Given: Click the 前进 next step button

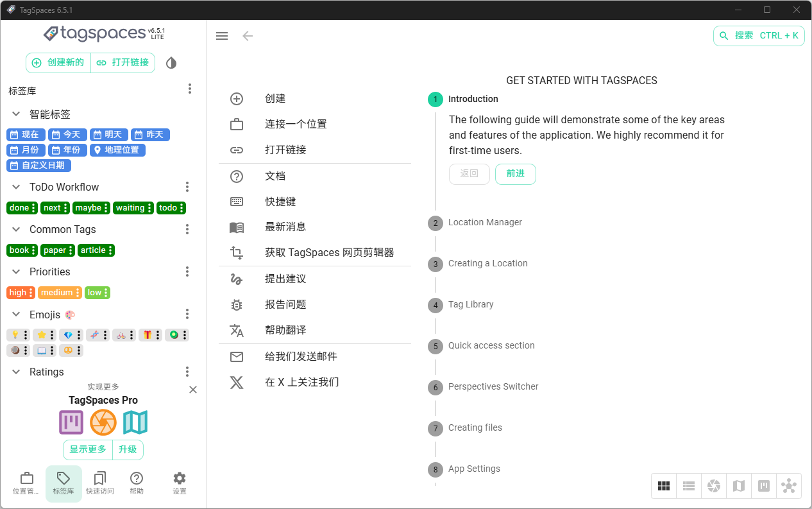Looking at the screenshot, I should pos(516,174).
